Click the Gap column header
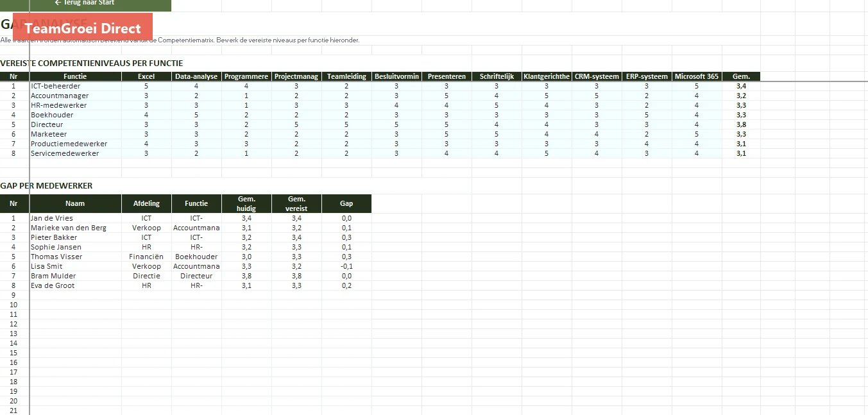This screenshot has width=868, height=415. (x=346, y=203)
